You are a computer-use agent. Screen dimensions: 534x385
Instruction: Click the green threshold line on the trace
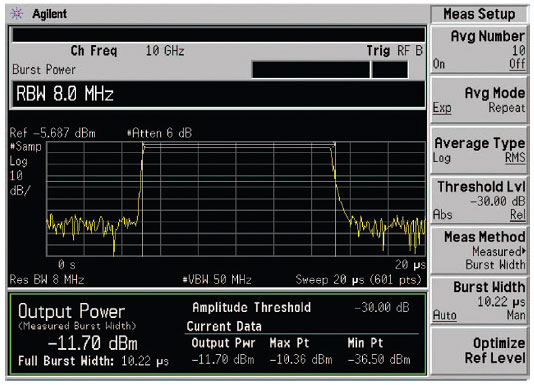click(x=236, y=182)
